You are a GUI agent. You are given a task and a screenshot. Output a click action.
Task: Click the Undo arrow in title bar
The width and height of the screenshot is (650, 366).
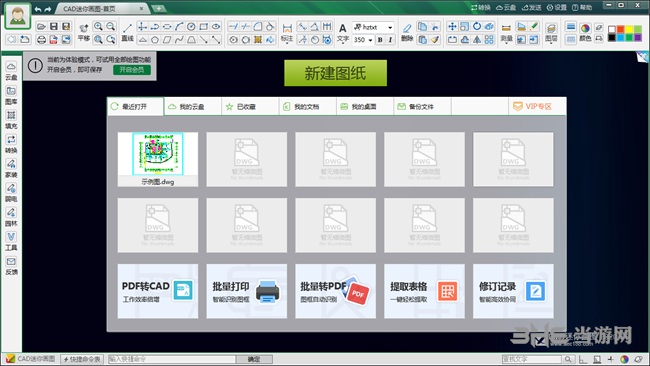click(38, 9)
